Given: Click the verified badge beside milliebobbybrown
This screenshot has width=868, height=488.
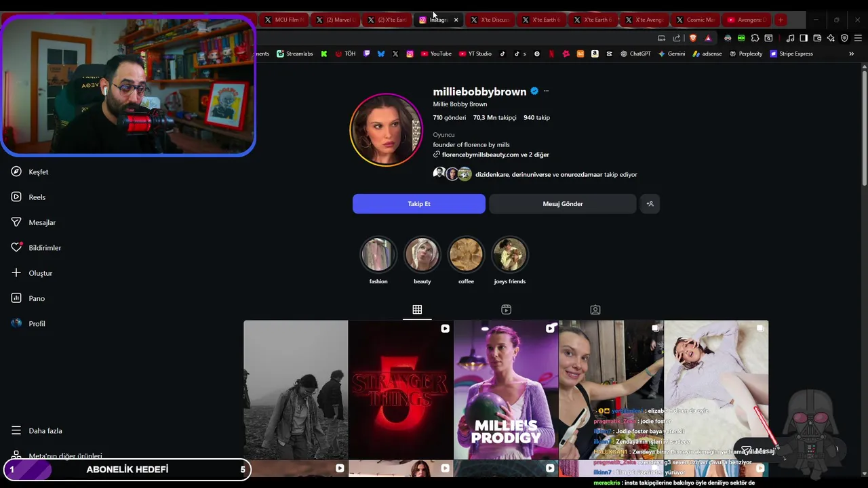Looking at the screenshot, I should (534, 91).
